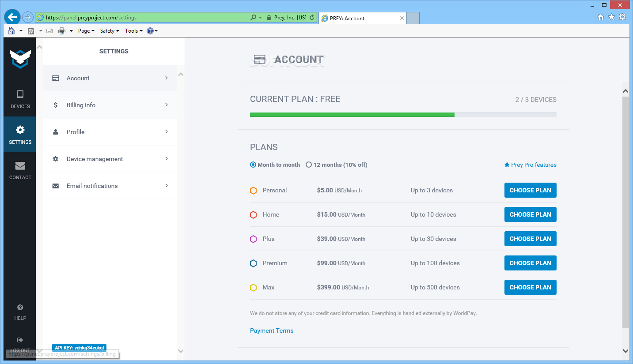This screenshot has width=633, height=364.
Task: Open the dropdown arrow next to Home icon
Action: point(21,31)
